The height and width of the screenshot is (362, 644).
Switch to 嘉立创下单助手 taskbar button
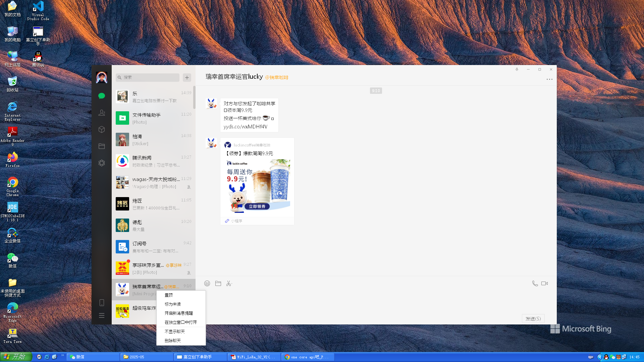pos(200,357)
